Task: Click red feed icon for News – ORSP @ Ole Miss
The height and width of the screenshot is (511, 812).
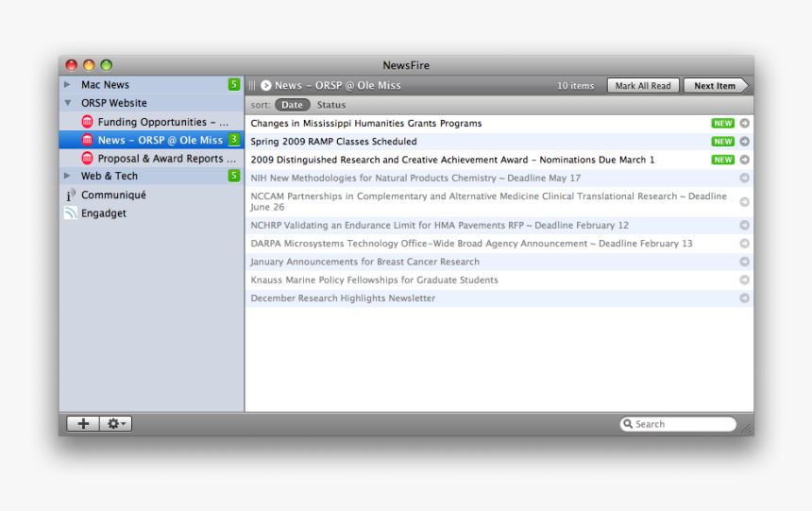Action: [87, 140]
